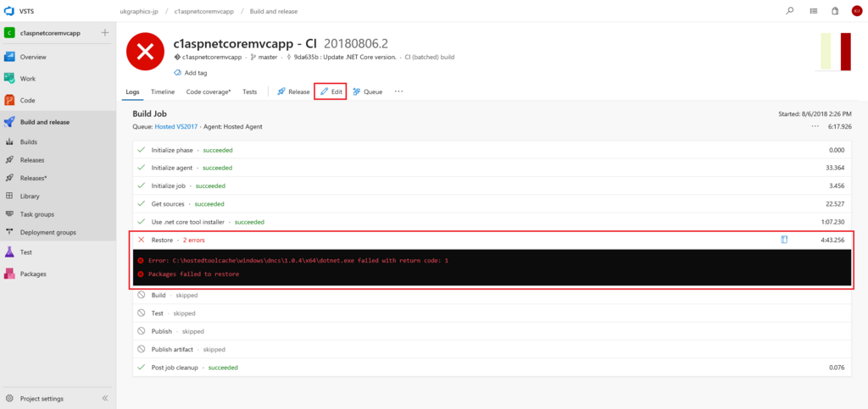
Task: Switch to the Code coverage* tab
Action: (209, 91)
